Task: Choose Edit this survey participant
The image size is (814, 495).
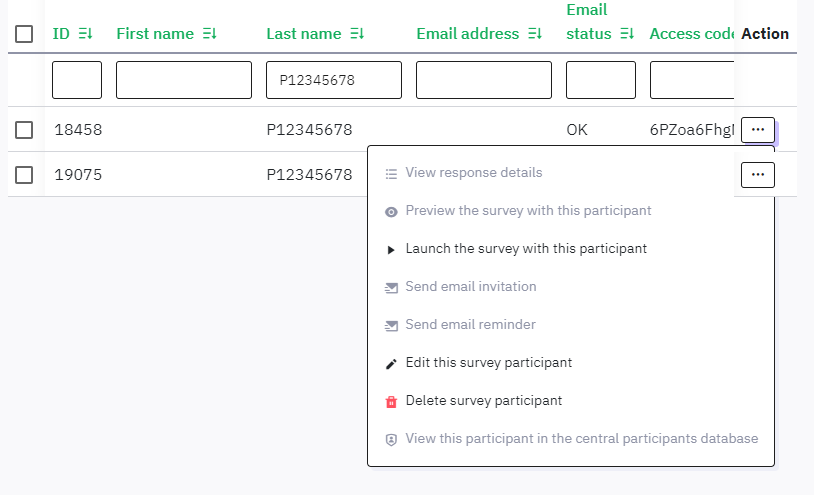Action: pos(488,363)
